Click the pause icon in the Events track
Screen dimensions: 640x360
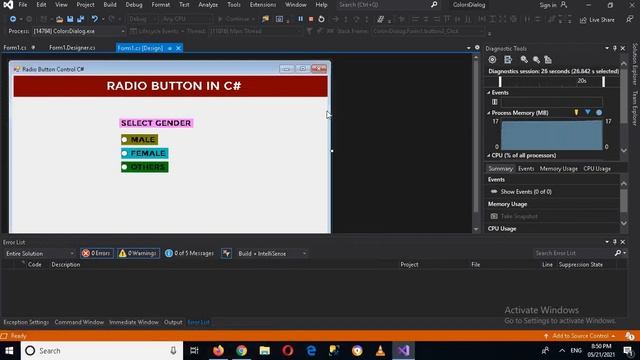tap(495, 102)
